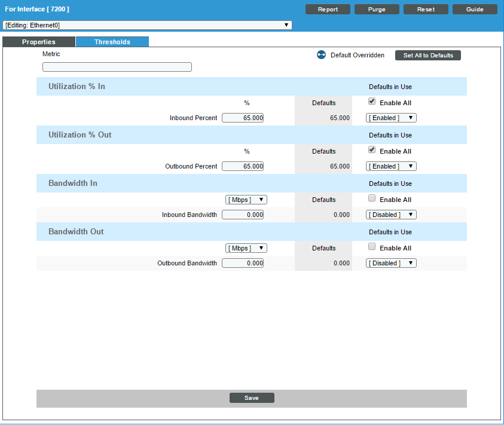Save the threshold settings
This screenshot has height=425, width=504.
point(252,398)
